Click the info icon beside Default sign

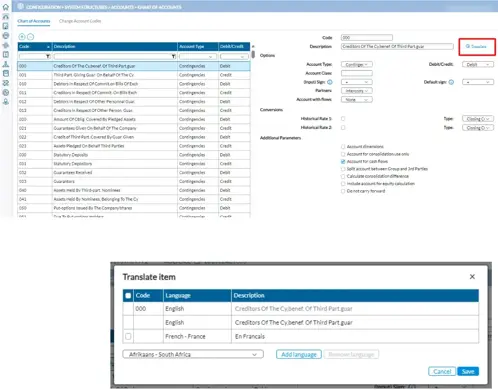click(451, 82)
